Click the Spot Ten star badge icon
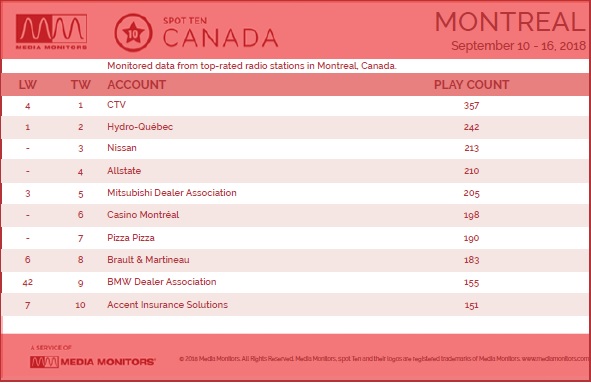591x383 pixels. tap(133, 33)
